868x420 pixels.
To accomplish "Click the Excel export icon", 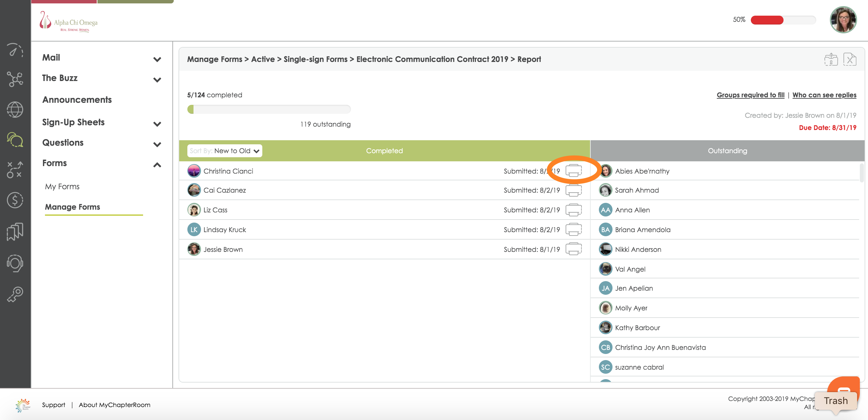I will click(x=850, y=60).
